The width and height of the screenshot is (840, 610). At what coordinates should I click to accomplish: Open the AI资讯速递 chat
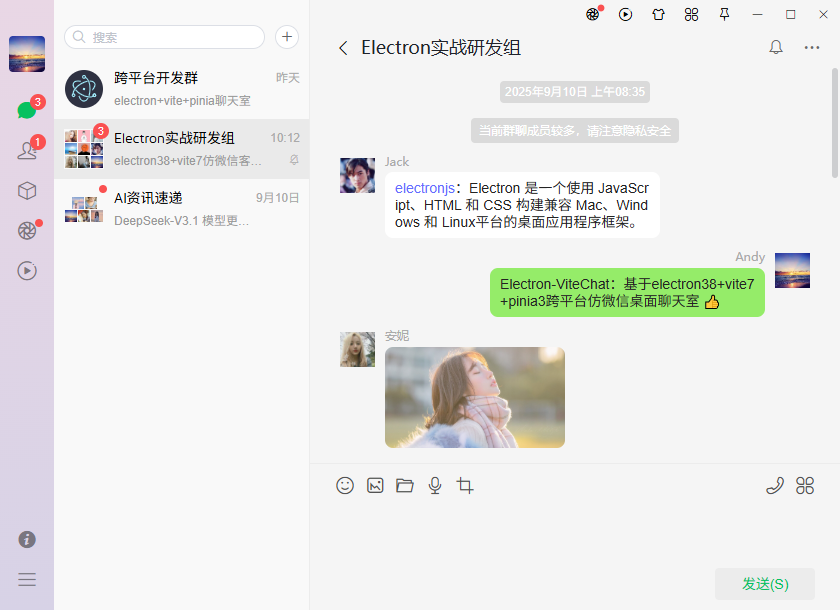(180, 207)
